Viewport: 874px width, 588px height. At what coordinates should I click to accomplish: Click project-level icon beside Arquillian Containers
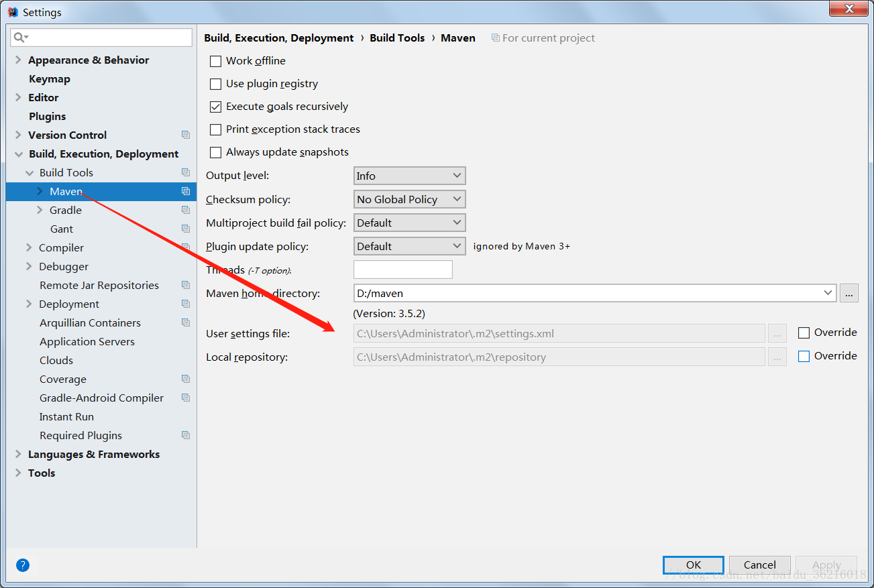186,322
